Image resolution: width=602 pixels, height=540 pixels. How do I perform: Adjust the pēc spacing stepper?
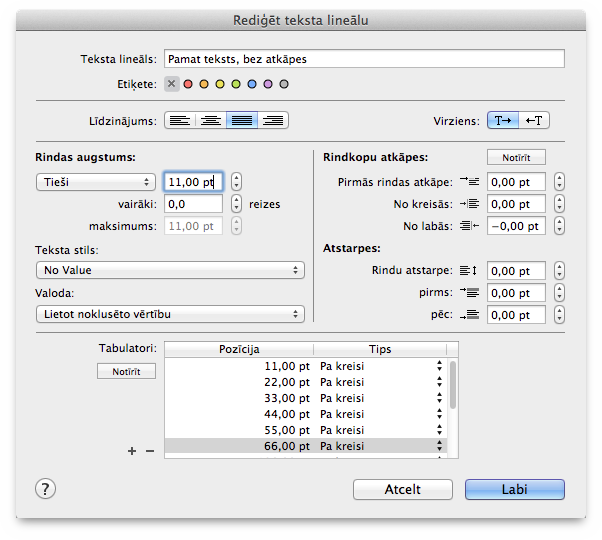click(x=559, y=315)
